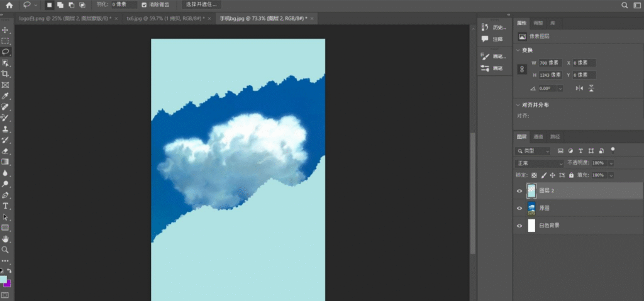Open the foreground color swatch

[x=3, y=279]
